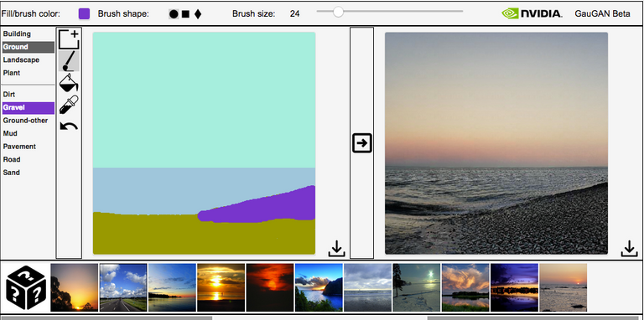The image size is (644, 320).
Task: Choose the square brush shape
Action: [x=185, y=14]
